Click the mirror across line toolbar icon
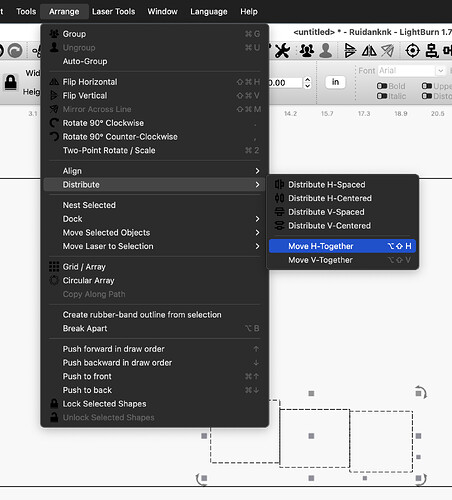The height and width of the screenshot is (500, 452). pyautogui.click(x=387, y=51)
